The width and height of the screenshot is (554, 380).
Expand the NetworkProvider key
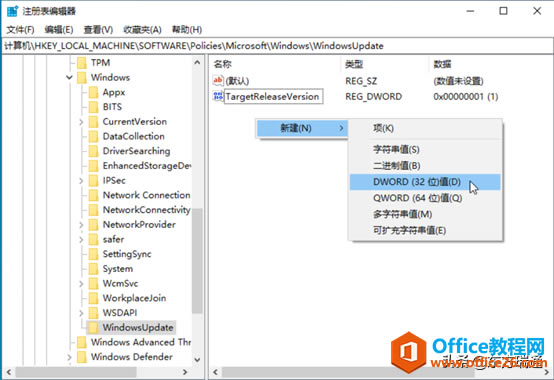click(81, 225)
